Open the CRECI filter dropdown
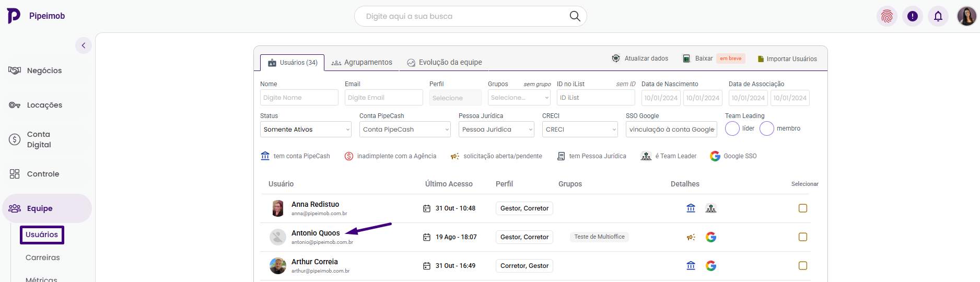The height and width of the screenshot is (282, 980). (580, 130)
